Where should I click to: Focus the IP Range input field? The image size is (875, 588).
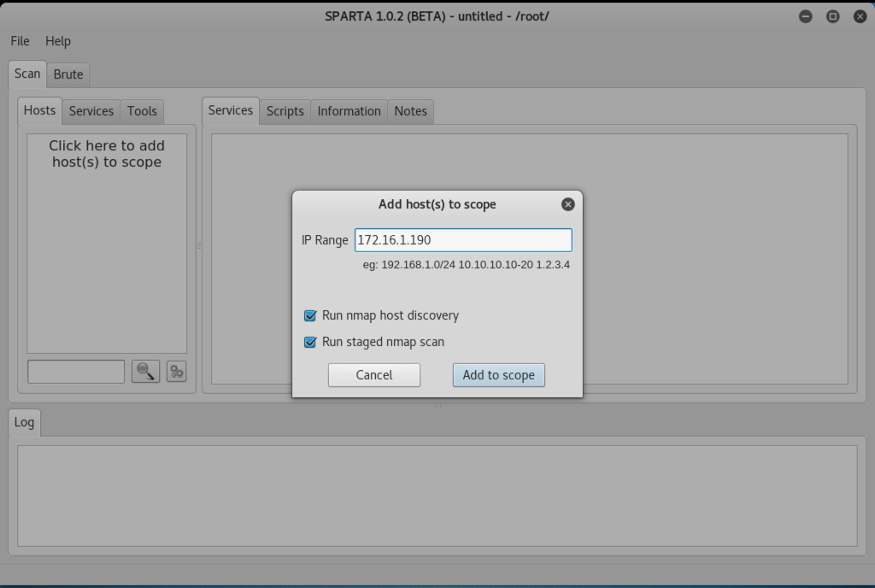(x=463, y=240)
